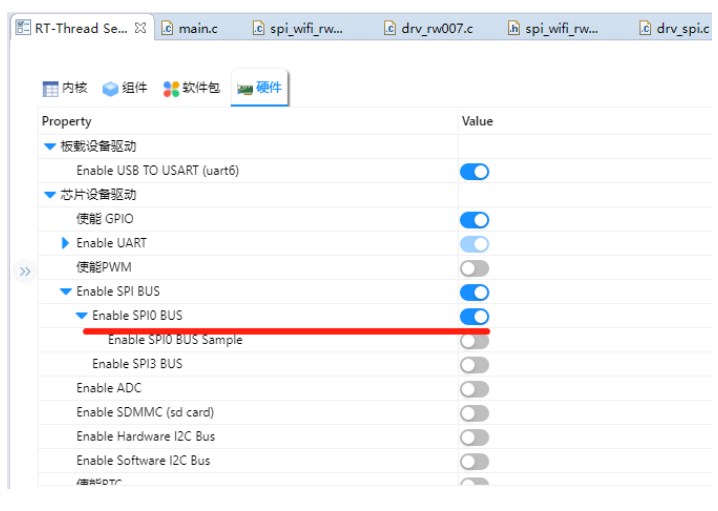The width and height of the screenshot is (718, 511).
Task: Enable the 使能PWM switch
Action: point(474,268)
